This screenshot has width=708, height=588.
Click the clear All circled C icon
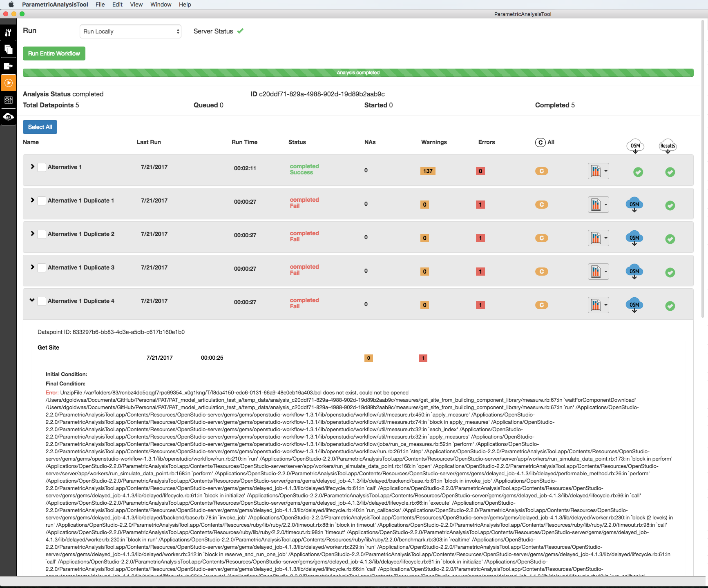pyautogui.click(x=540, y=143)
